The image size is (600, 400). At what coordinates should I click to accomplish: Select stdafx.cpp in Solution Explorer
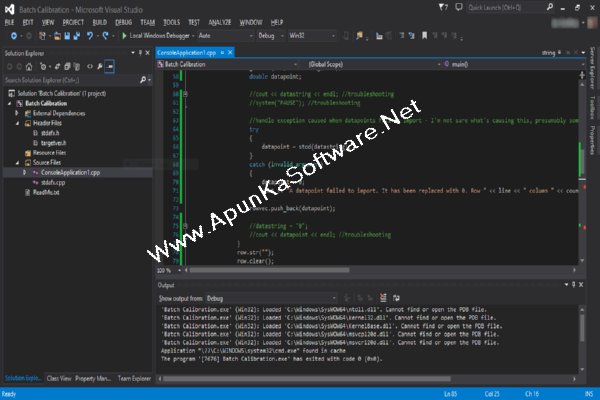pos(53,183)
